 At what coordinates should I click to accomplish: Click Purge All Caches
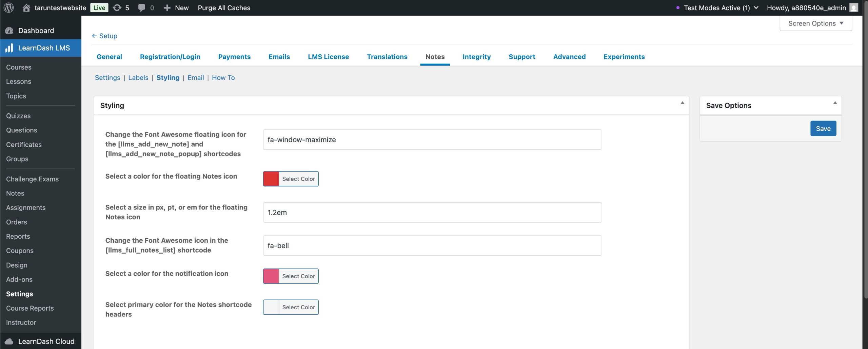pos(224,7)
